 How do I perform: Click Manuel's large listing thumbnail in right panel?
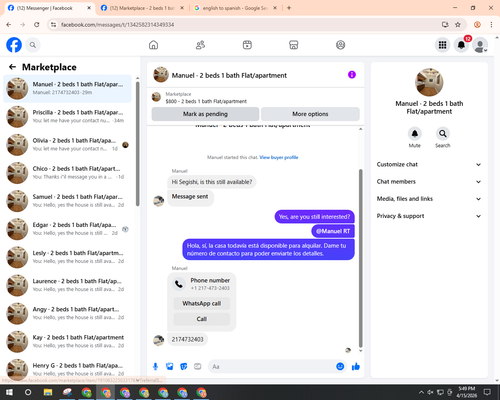(429, 82)
